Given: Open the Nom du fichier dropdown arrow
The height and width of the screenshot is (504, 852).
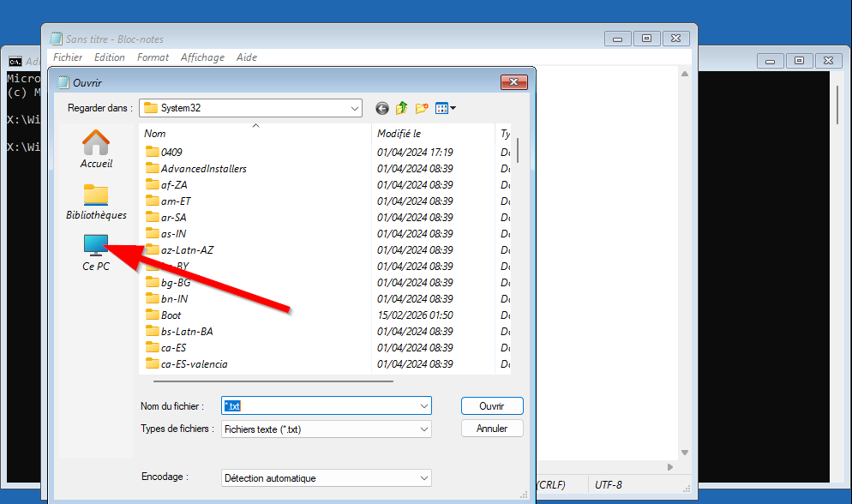Looking at the screenshot, I should pos(423,406).
